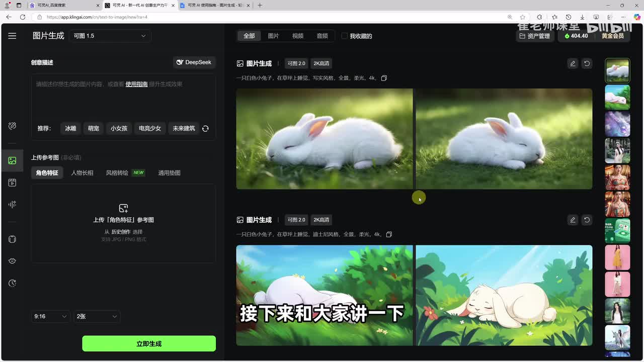Open the Copilot icon in browser toolbar
This screenshot has height=362, width=644.
pos(636,17)
